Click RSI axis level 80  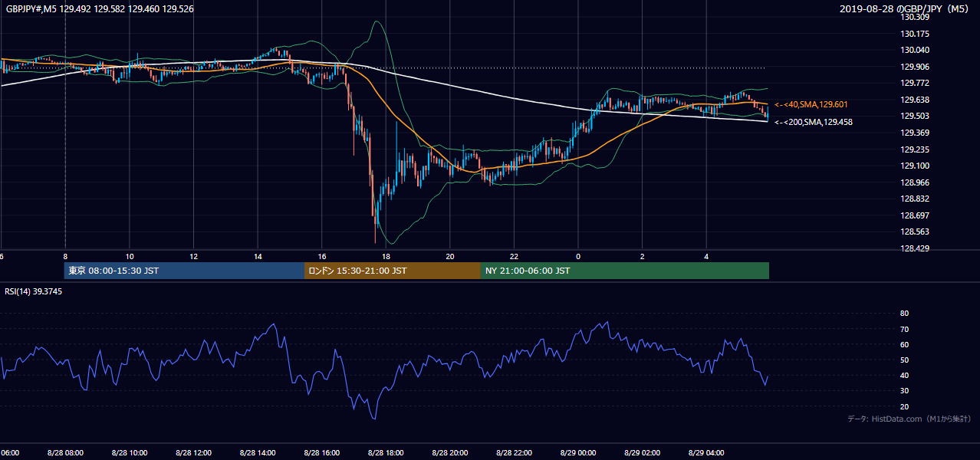coord(905,314)
